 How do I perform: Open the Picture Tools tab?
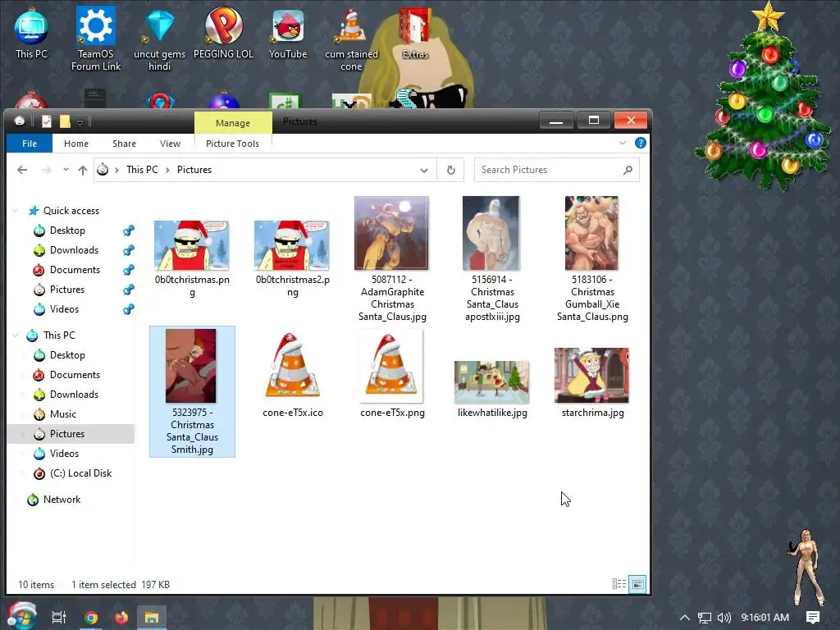[x=232, y=144]
